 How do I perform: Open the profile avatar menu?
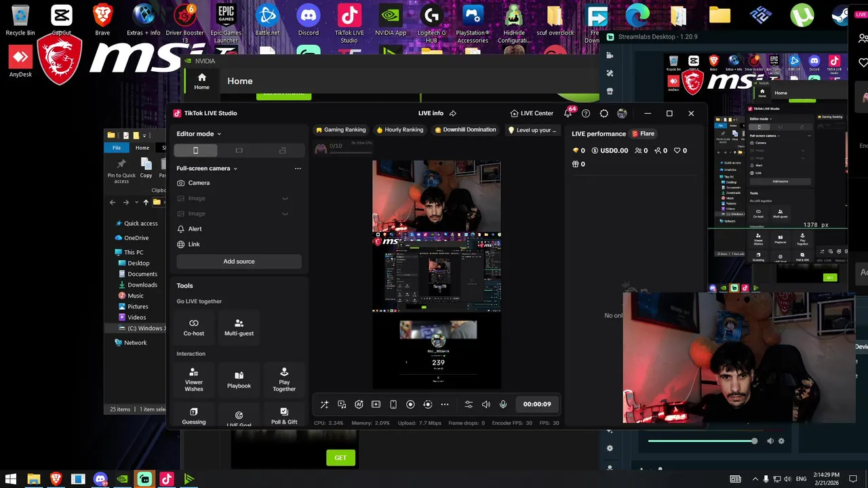pyautogui.click(x=622, y=113)
